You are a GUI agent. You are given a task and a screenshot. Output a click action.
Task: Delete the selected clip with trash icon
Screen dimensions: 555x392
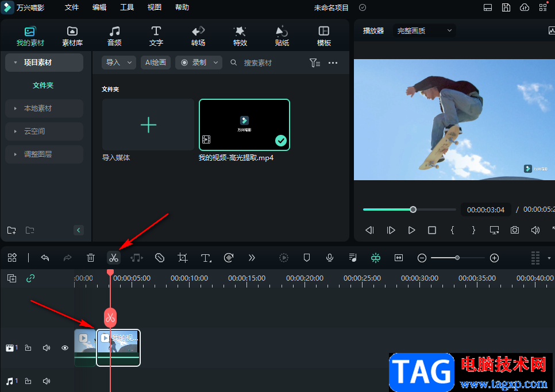91,258
